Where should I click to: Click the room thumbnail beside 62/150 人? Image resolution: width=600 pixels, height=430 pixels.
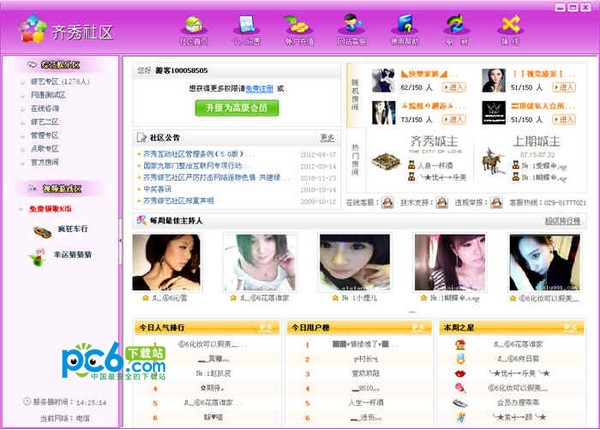click(383, 80)
